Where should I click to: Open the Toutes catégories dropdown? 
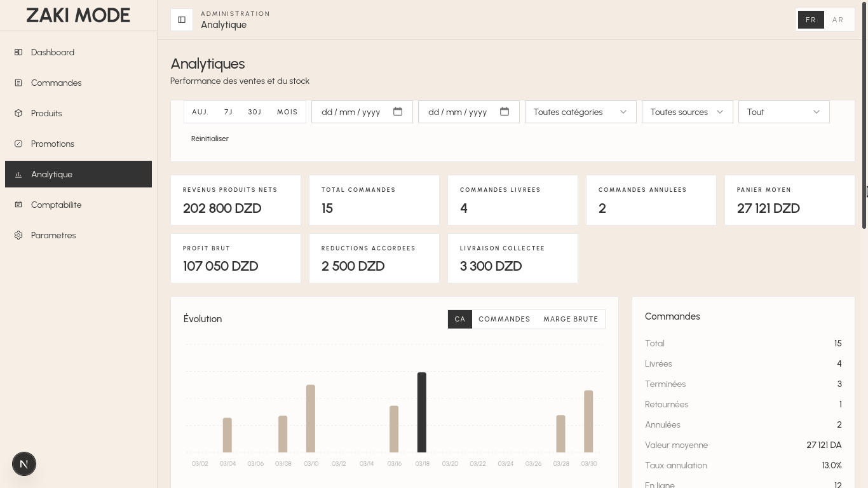(580, 112)
